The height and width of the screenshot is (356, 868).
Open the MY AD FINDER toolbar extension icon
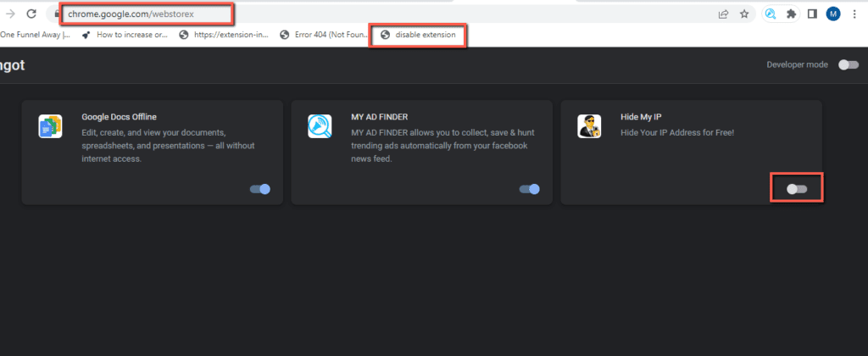[x=771, y=14]
